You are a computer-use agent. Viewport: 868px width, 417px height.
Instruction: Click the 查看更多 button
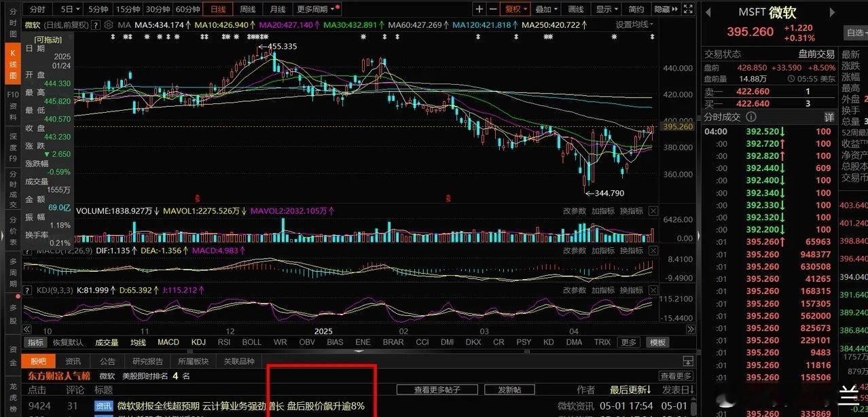[676, 376]
